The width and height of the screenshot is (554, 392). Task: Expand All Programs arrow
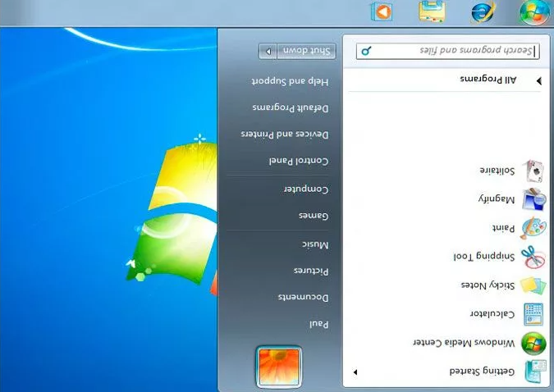538,81
